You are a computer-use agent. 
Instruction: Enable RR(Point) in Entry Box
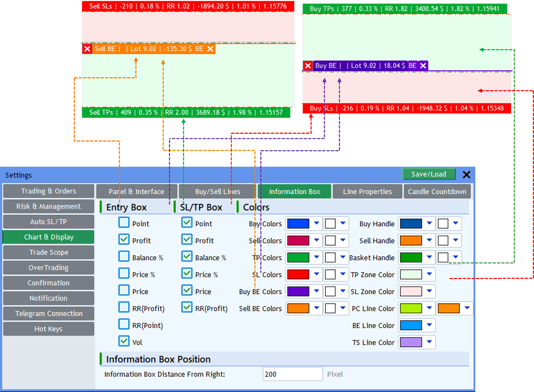coord(124,324)
